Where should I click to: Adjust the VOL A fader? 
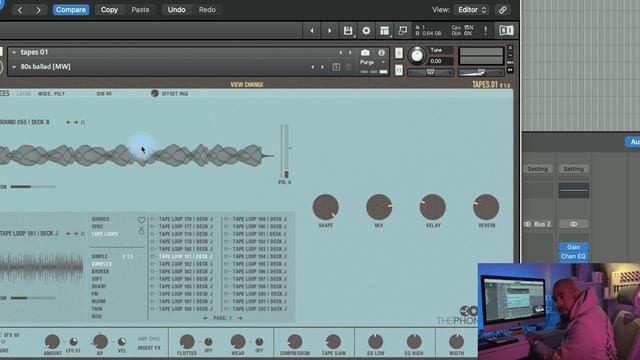(286, 151)
